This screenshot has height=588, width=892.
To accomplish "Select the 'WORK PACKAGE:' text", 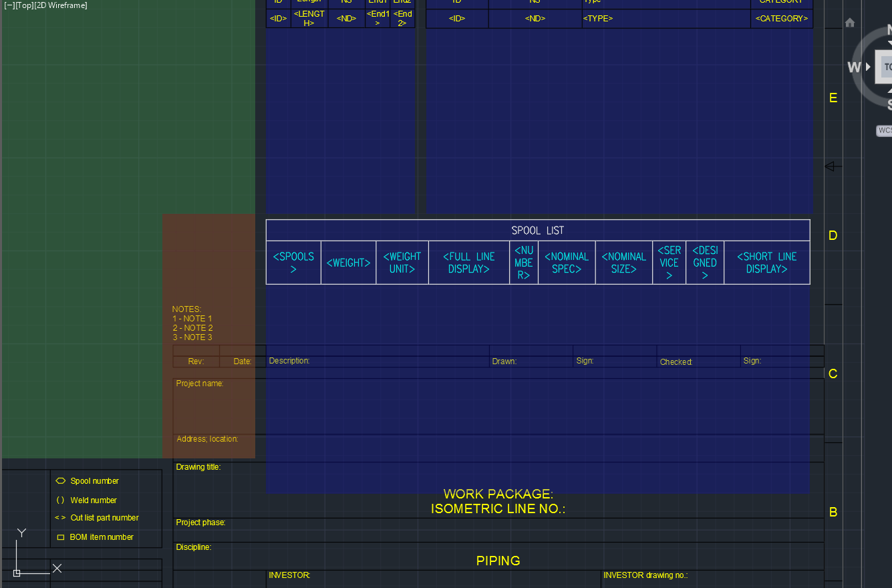I will point(498,494).
